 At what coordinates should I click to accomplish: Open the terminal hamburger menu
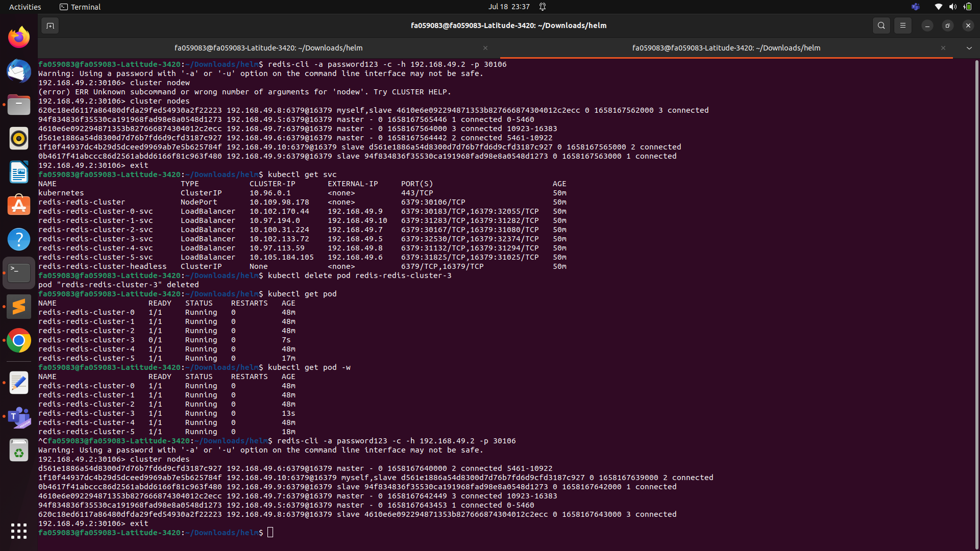[902, 25]
